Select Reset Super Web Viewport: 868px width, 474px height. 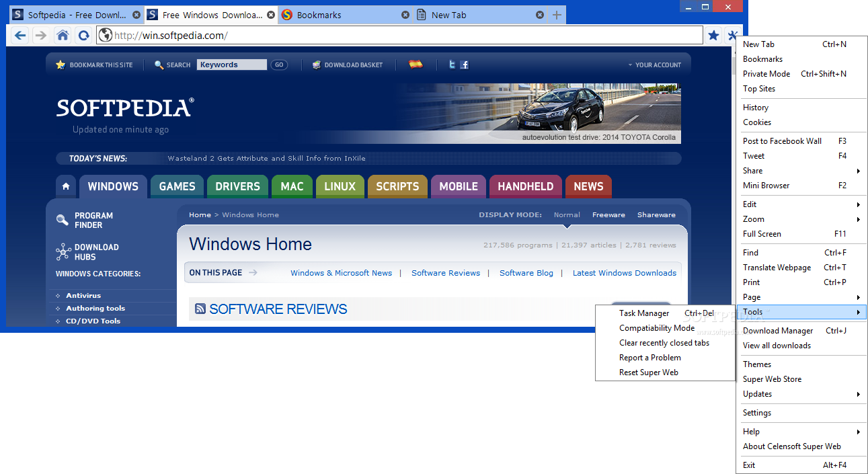click(x=665, y=372)
